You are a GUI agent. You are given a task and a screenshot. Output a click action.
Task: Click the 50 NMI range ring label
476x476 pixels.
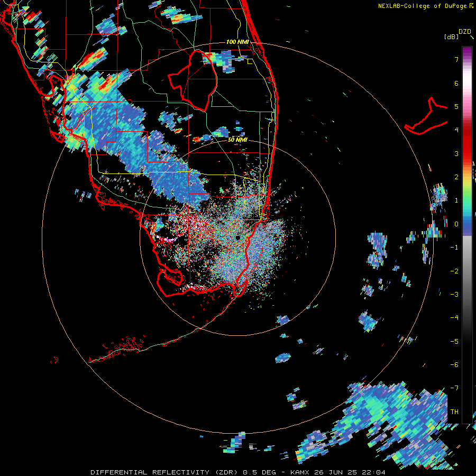[x=237, y=140]
